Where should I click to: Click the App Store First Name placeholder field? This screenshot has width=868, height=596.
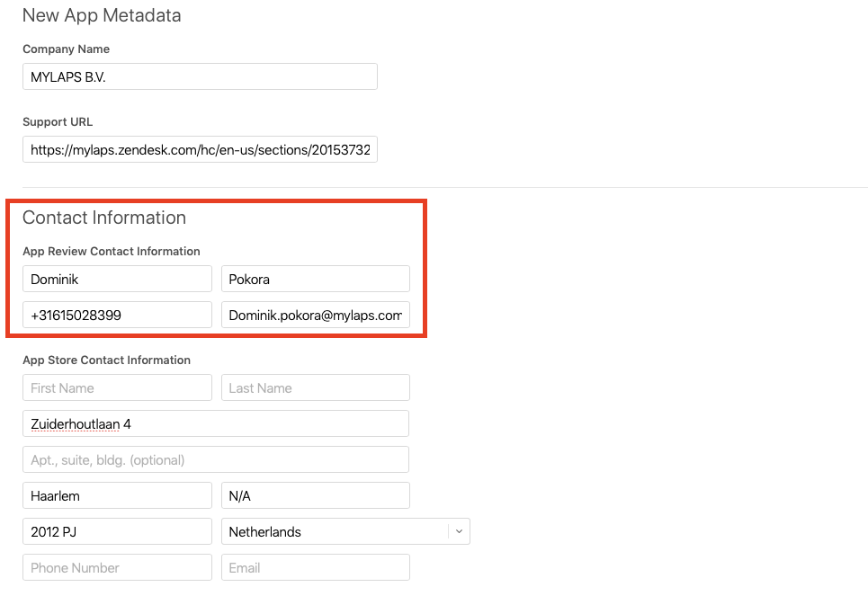click(x=117, y=388)
